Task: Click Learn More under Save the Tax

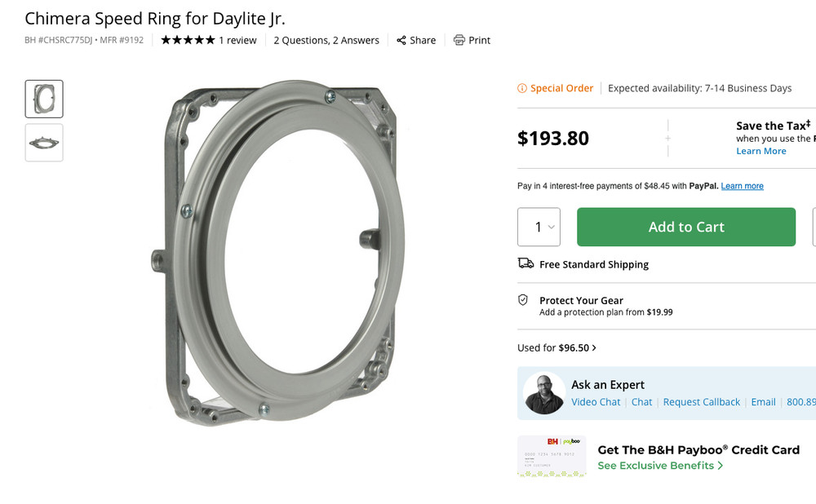Action: coord(761,150)
